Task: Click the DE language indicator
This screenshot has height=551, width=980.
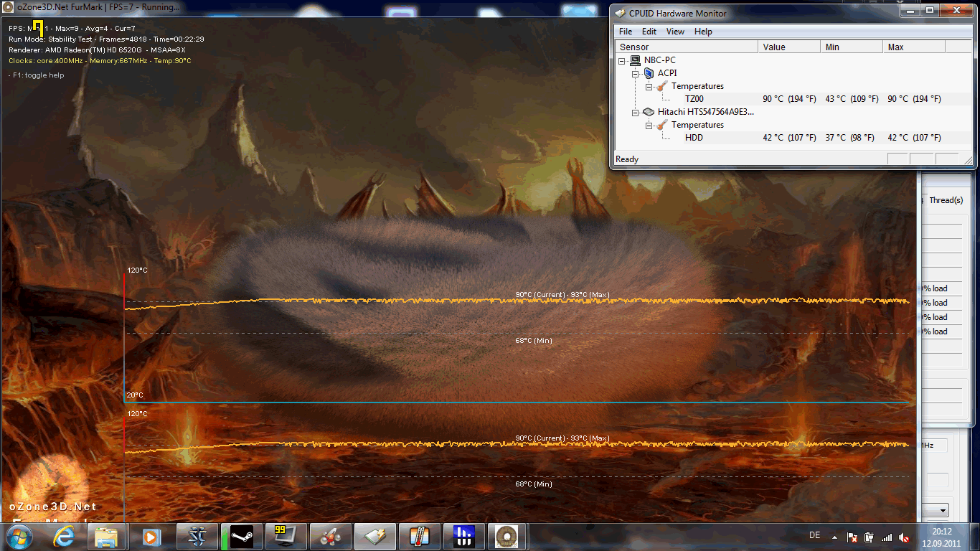Action: [814, 535]
